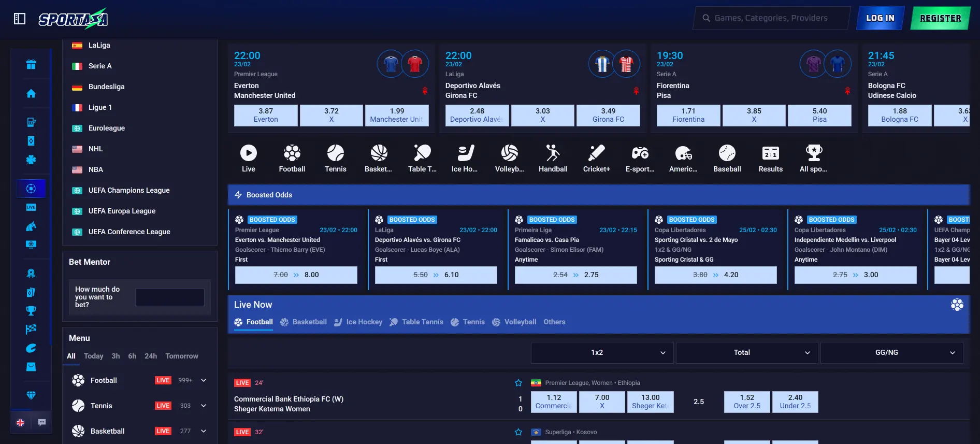Favorite the Commercial Bank Ethiopia match star

tap(518, 383)
